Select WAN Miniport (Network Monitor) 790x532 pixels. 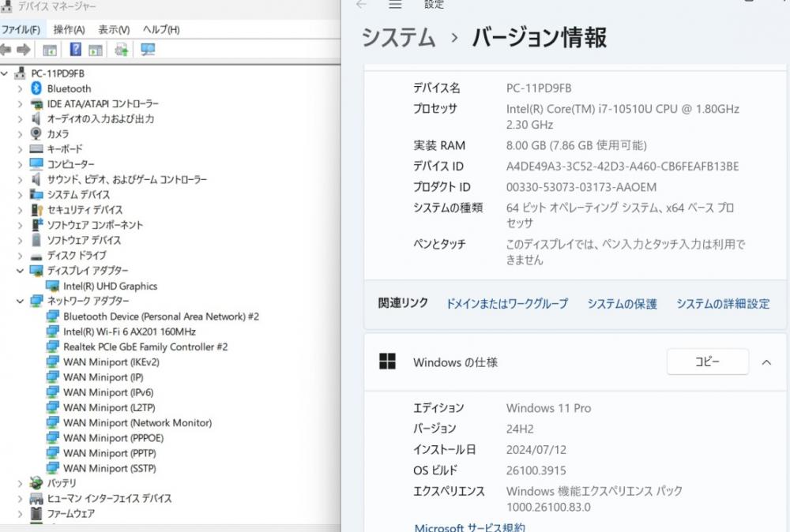coord(137,422)
